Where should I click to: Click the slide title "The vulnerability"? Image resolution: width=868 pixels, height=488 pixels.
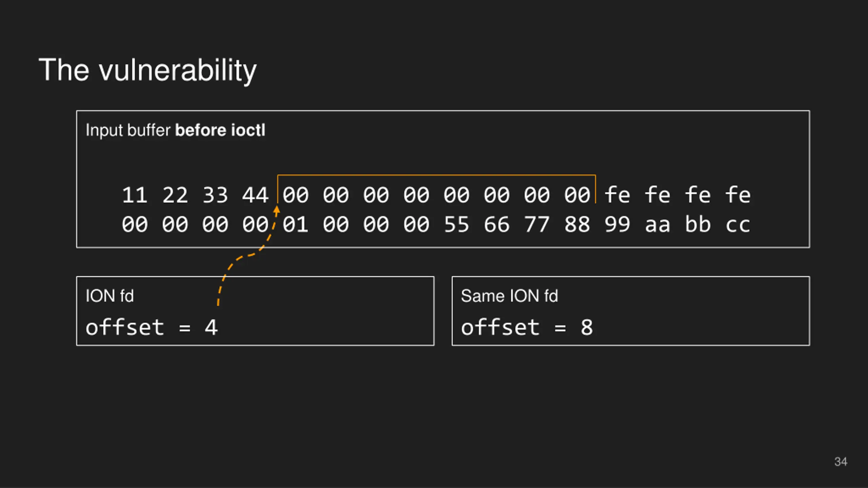tap(148, 70)
